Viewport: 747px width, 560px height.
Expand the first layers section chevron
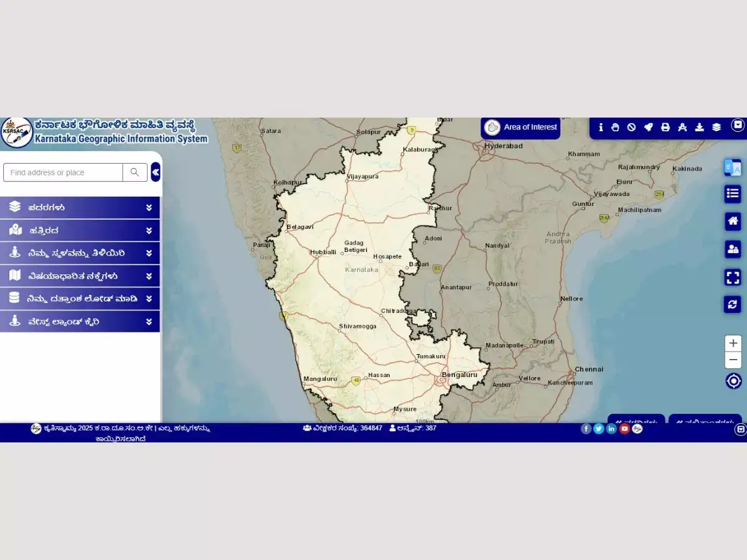tap(149, 208)
